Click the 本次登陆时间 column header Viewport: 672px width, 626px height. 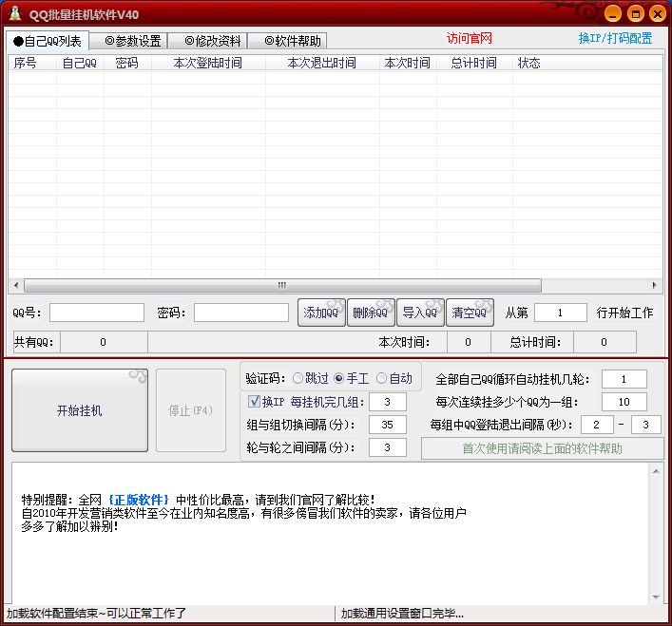click(208, 63)
